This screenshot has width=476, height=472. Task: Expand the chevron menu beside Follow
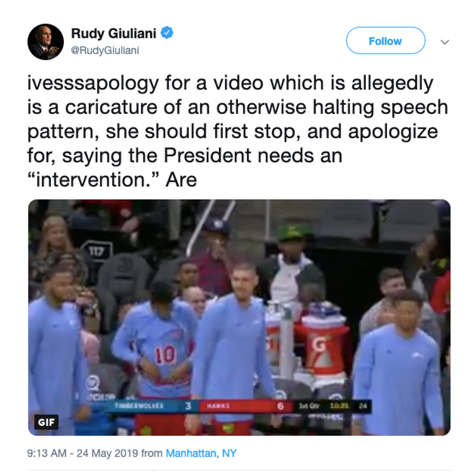445,42
